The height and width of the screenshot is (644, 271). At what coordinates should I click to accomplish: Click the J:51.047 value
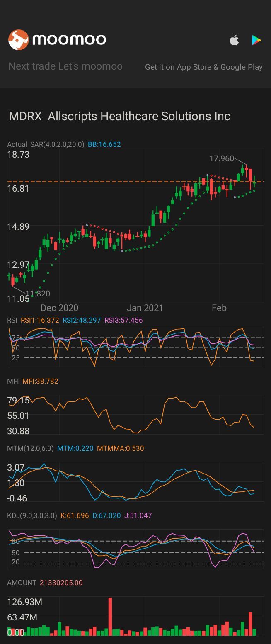pos(138,515)
